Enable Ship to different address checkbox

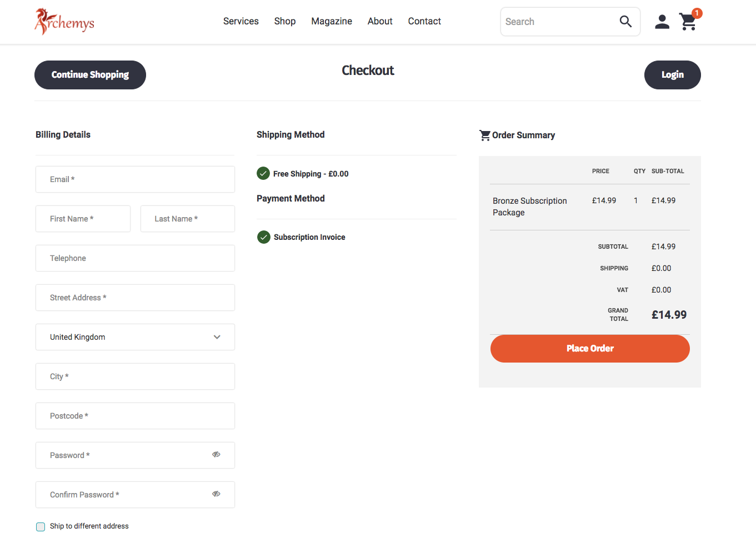41,527
